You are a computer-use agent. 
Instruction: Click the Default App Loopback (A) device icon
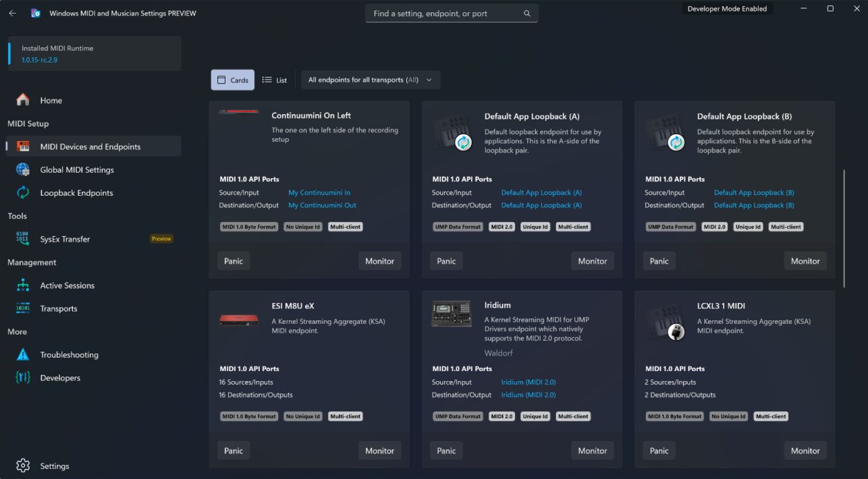452,132
